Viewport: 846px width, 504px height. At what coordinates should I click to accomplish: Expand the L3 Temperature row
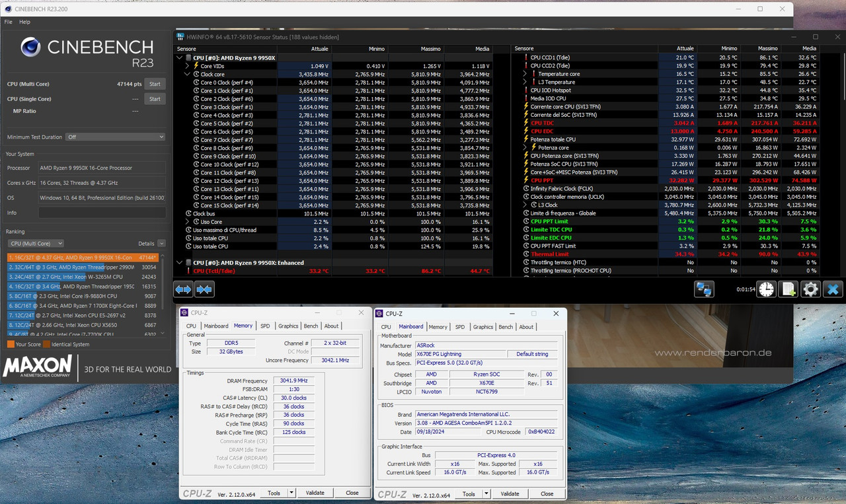pyautogui.click(x=525, y=82)
